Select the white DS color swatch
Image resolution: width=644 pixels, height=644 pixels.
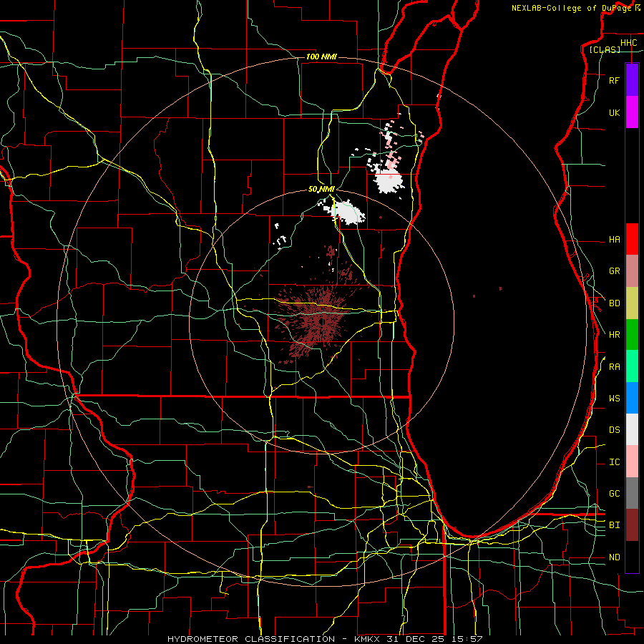632,429
